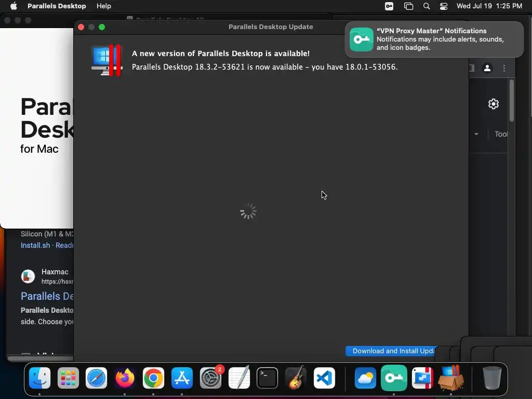Click the Tools button in browser window
Screen dimensions: 532x399
501,134
